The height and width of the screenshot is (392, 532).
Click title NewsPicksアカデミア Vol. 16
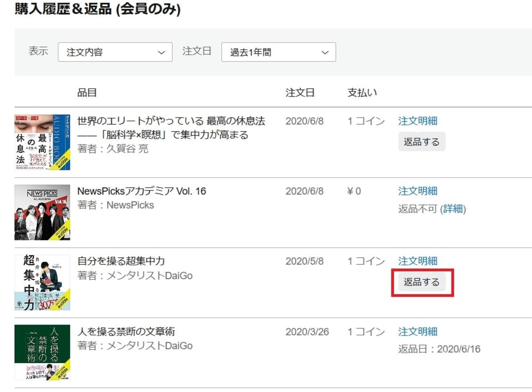click(x=142, y=191)
